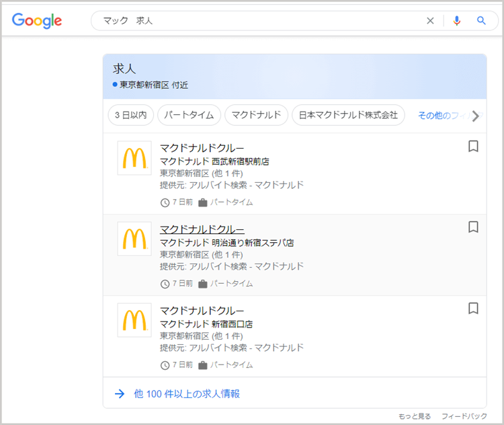Image resolution: width=504 pixels, height=425 pixels.
Task: Click McDonald's logo for 明治通り新宿ステパ店
Action: (134, 239)
